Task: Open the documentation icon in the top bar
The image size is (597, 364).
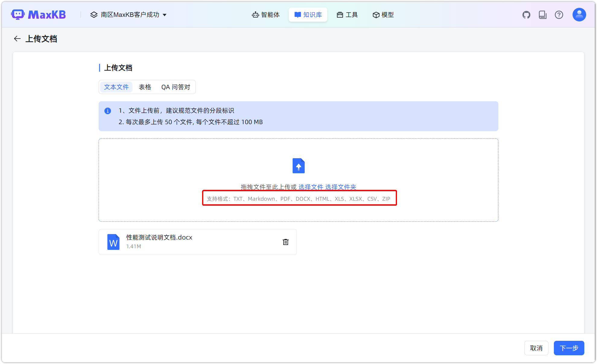Action: point(542,14)
